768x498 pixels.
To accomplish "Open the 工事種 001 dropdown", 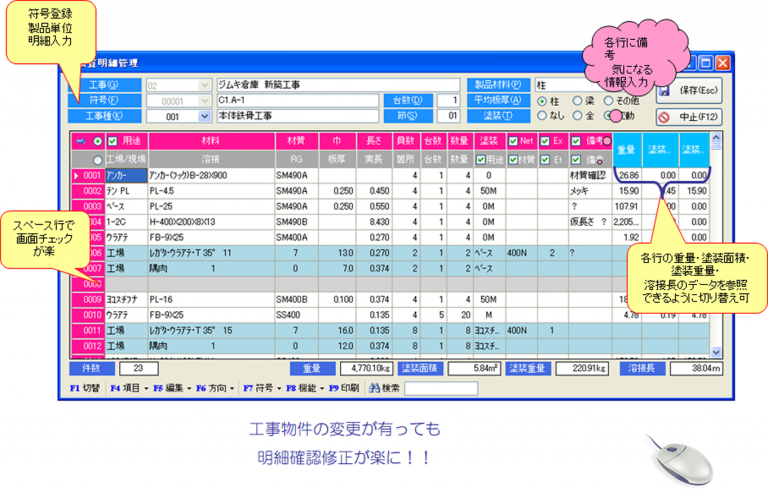I will point(205,117).
